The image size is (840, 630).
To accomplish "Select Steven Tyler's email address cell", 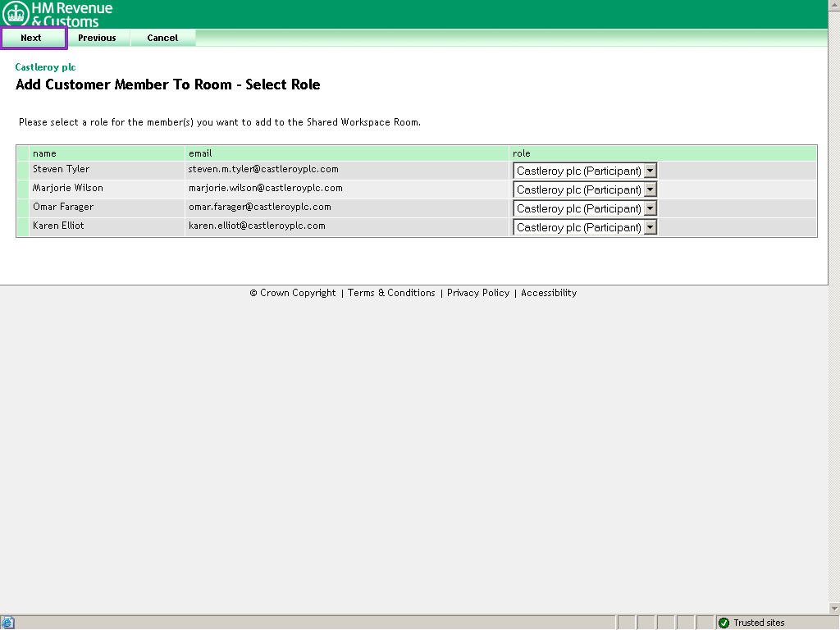I will coord(263,170).
